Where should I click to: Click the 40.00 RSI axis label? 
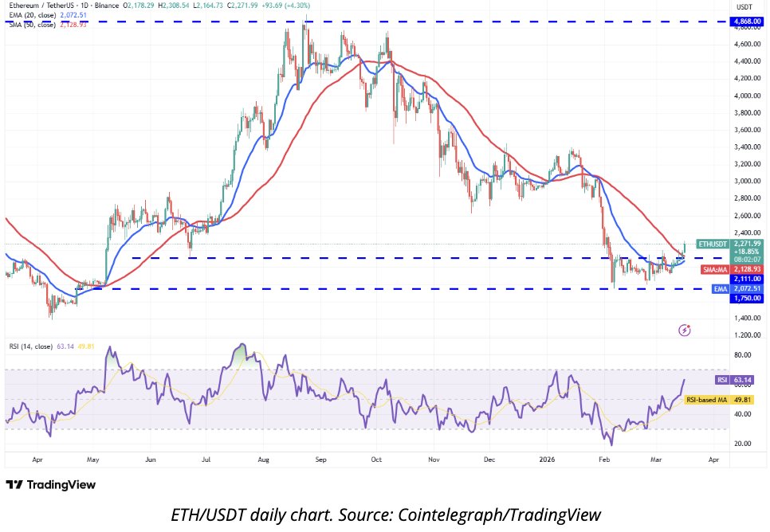(743, 414)
